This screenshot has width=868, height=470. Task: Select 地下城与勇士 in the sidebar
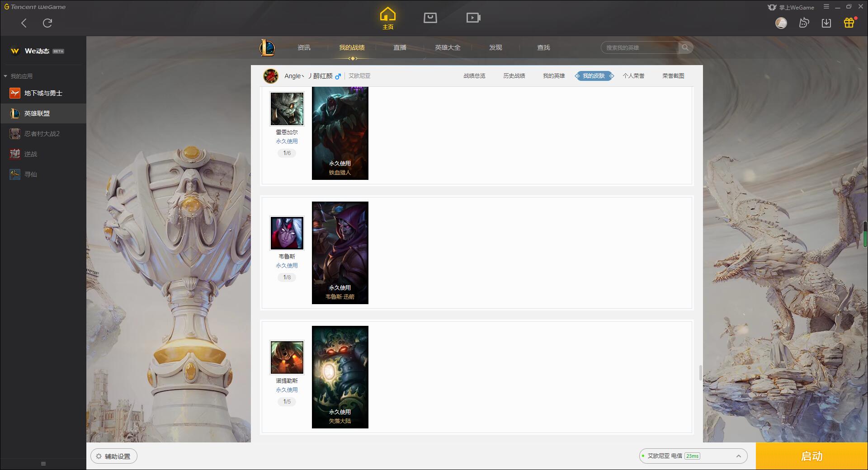tap(43, 93)
